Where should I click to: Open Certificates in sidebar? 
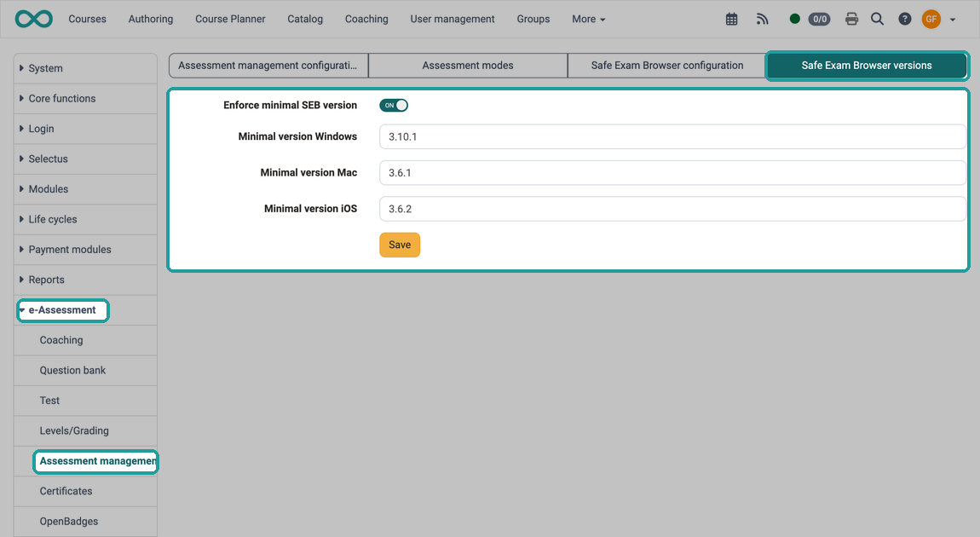[x=85, y=491]
